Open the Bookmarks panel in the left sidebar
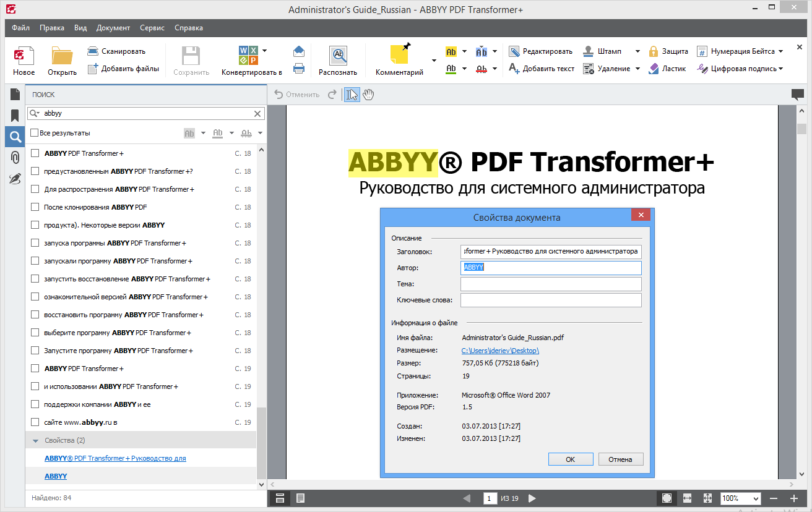Viewport: 812px width, 512px height. [15, 116]
